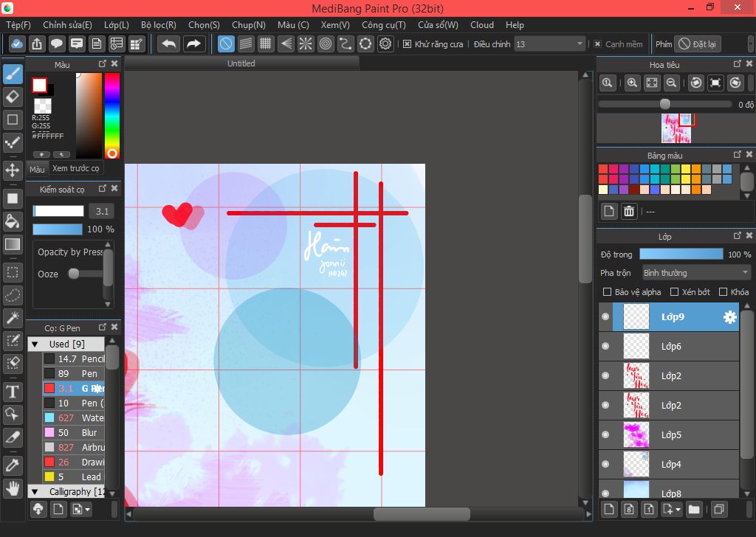Image resolution: width=756 pixels, height=537 pixels.
Task: Select the Bucket fill tool
Action: coord(13,221)
